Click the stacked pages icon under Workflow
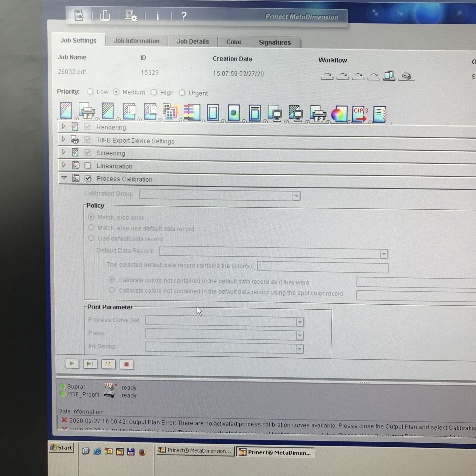Image resolution: width=476 pixels, height=476 pixels. point(389,76)
